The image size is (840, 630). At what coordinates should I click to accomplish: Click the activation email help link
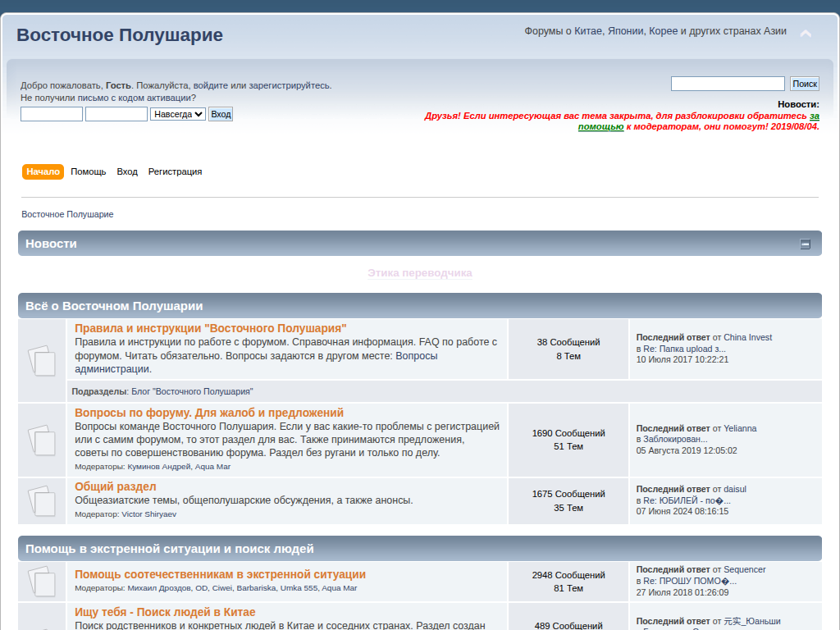108,98
